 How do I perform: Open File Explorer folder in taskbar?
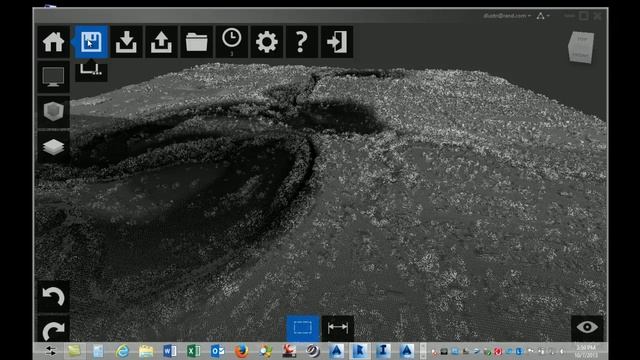146,351
